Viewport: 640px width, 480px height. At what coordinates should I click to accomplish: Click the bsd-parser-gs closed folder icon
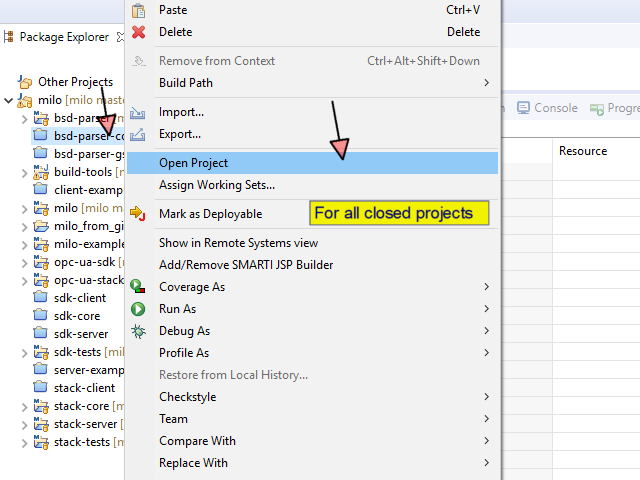click(40, 153)
